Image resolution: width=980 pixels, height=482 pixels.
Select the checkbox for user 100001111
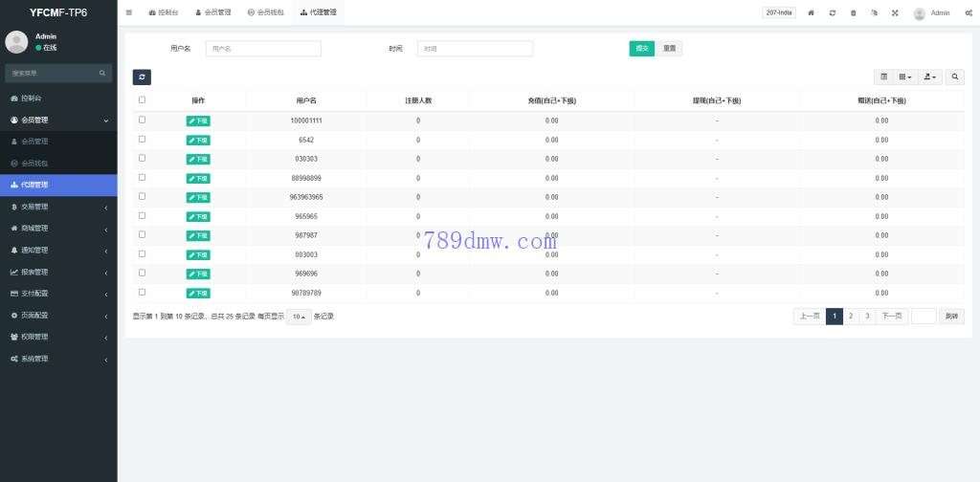(143, 120)
